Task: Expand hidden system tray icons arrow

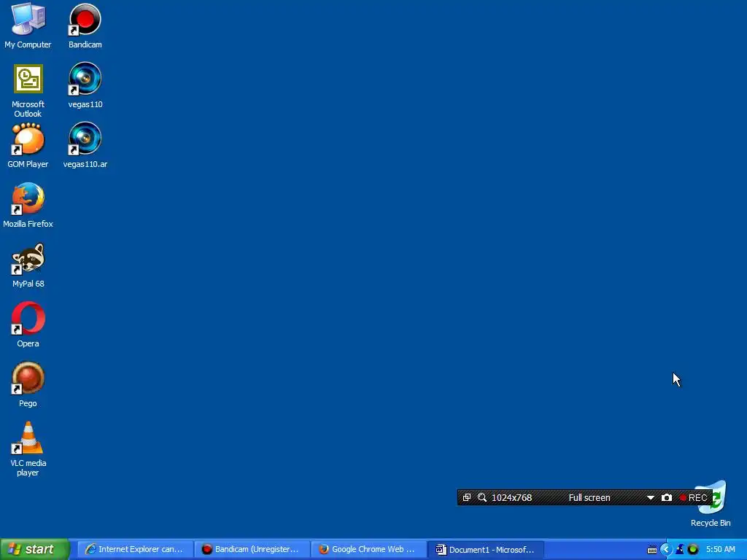Action: [666, 550]
